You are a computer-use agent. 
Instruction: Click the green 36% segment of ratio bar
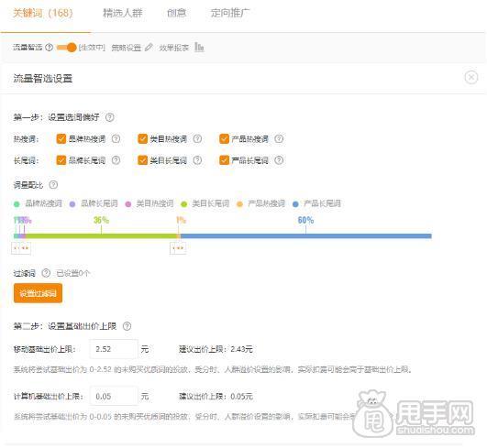101,236
